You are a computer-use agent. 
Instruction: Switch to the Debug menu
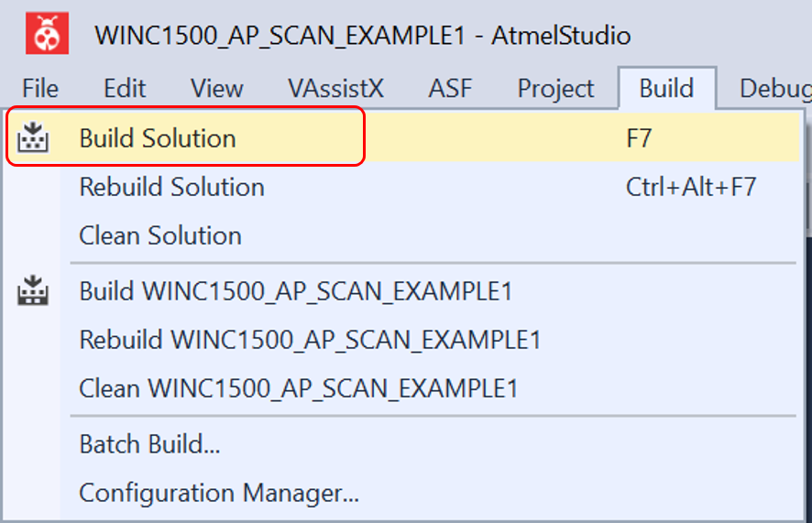point(774,89)
